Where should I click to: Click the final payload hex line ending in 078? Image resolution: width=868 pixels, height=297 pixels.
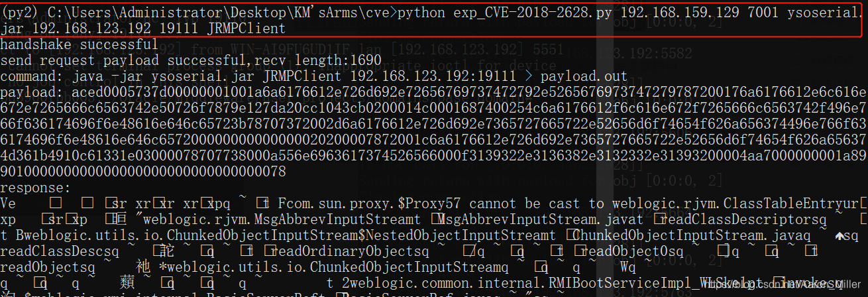click(143, 172)
